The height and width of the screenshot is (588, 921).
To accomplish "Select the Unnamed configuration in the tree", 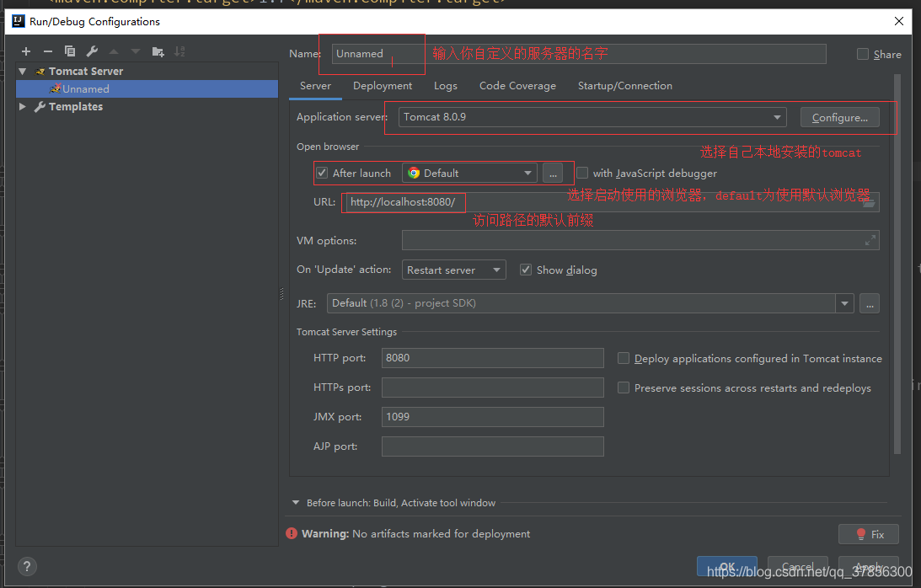I will click(x=147, y=89).
